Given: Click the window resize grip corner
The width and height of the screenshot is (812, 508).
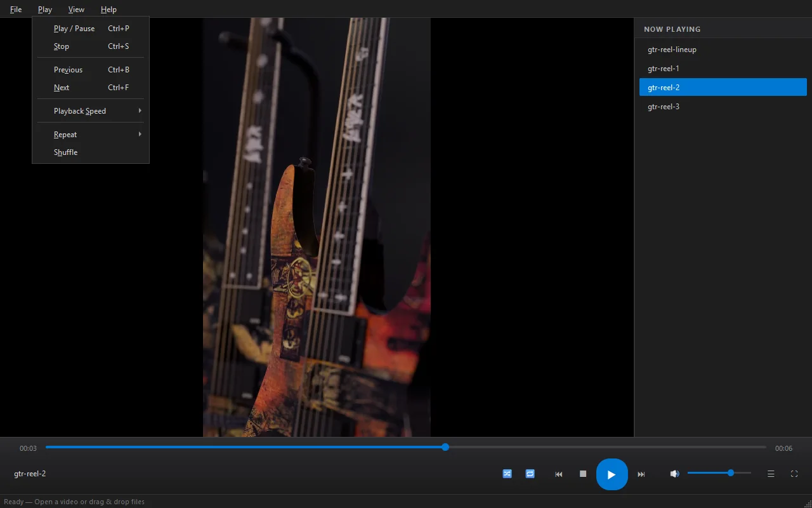Looking at the screenshot, I should (807, 503).
